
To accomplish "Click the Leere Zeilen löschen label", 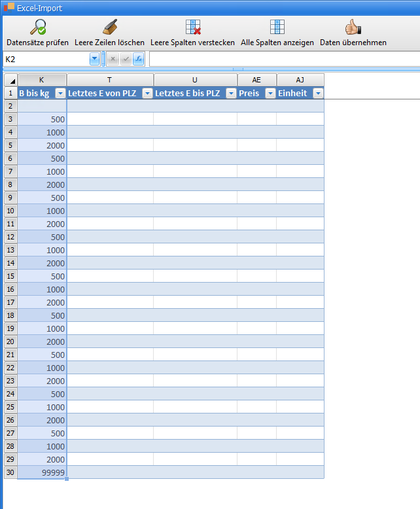I will pyautogui.click(x=109, y=43).
